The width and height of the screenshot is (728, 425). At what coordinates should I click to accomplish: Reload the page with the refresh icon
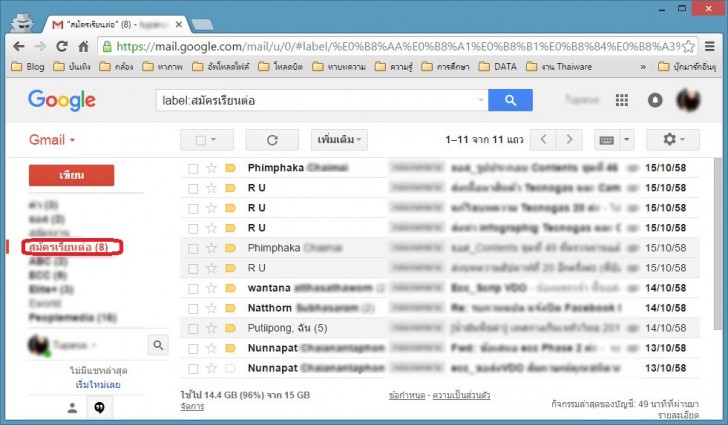pos(62,46)
